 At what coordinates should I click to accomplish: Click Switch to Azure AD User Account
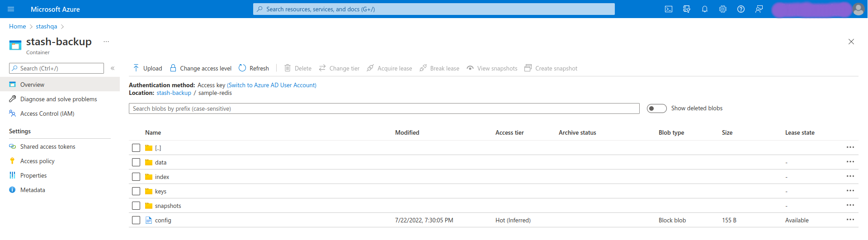272,85
